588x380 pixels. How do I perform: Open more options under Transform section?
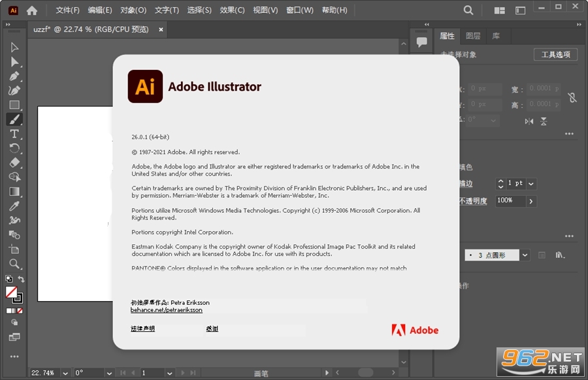click(569, 134)
